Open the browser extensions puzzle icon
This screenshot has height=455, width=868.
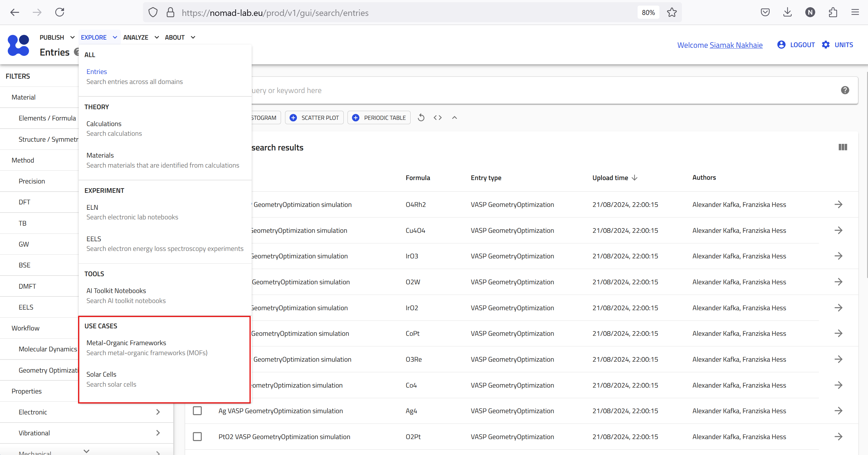(x=833, y=12)
